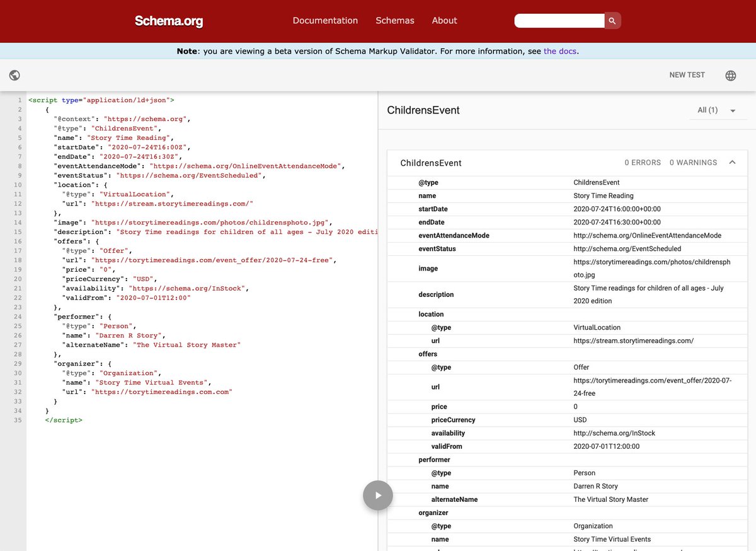Follow "the docs" link in the beta notice

559,51
